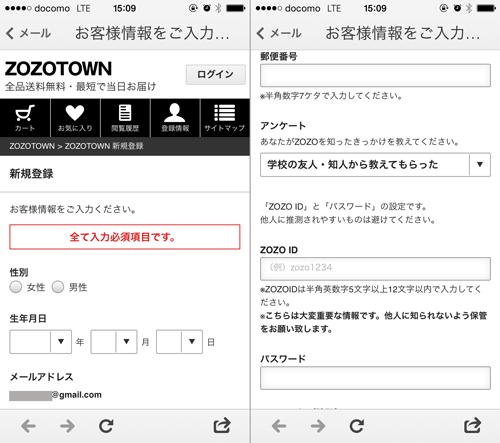Open the カート cart icon
This screenshot has height=443, width=500.
pos(25,118)
